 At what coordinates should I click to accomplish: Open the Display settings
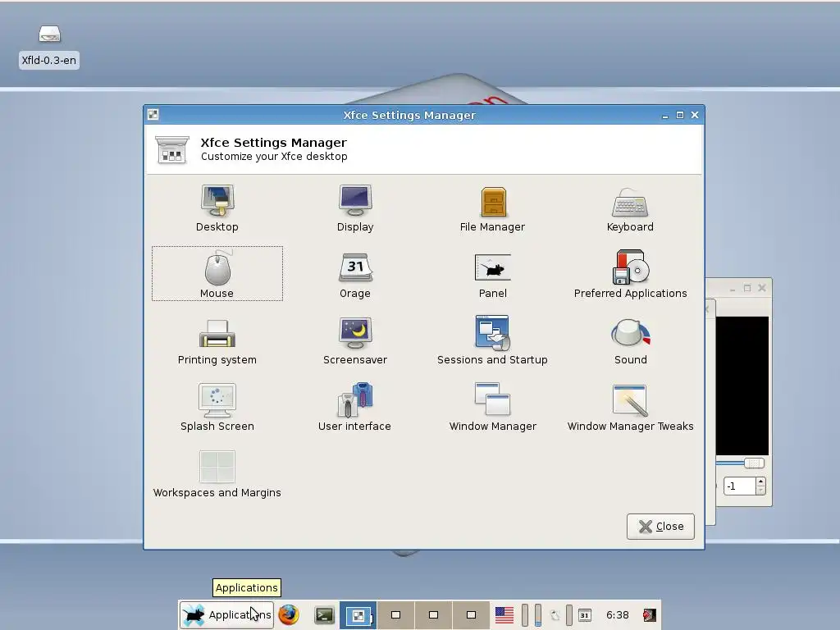pos(355,209)
